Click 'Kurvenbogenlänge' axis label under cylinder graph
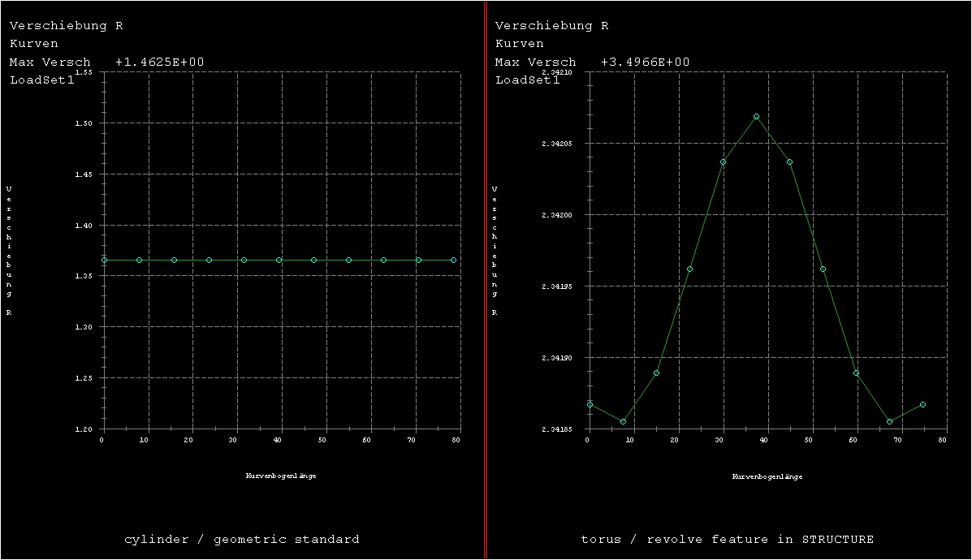The height and width of the screenshot is (560, 972). click(x=281, y=476)
